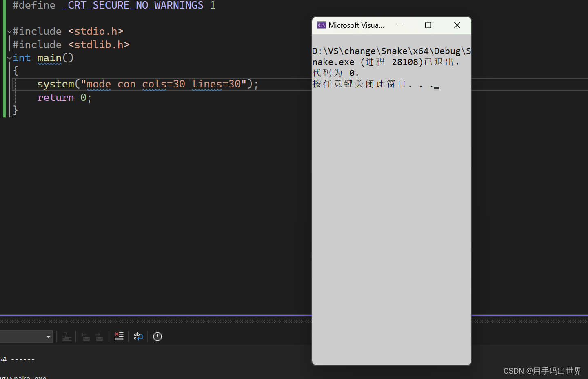The image size is (588, 379).
Task: Enable timestamps for output messages
Action: pyautogui.click(x=157, y=336)
